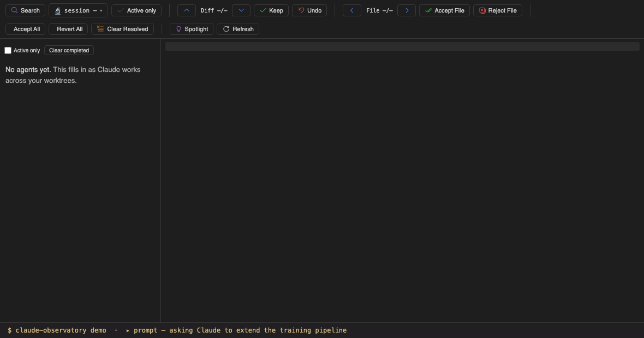Go to previous diff with up chevron
644x338 pixels.
pos(187,10)
